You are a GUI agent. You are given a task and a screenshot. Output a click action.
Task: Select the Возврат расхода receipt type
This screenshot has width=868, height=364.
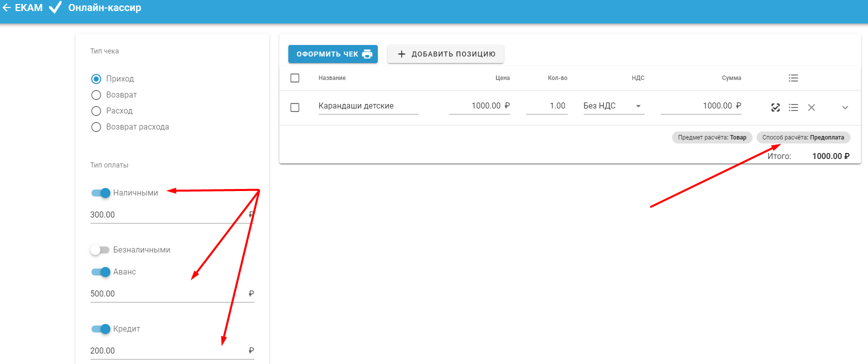96,127
